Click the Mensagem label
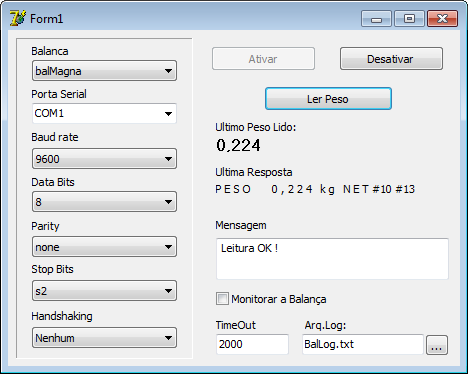 (241, 225)
